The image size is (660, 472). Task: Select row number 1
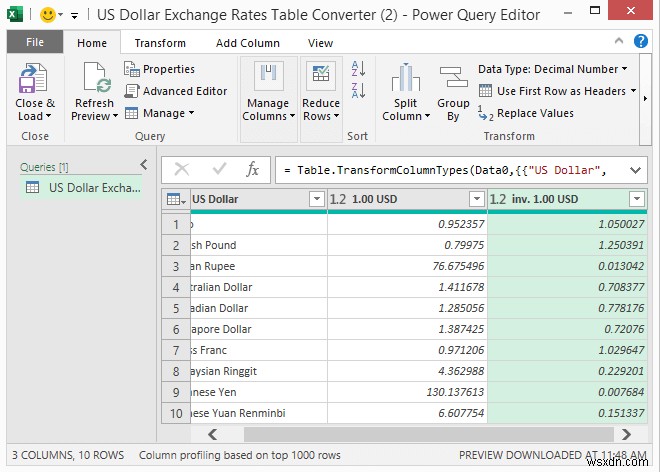click(x=176, y=224)
